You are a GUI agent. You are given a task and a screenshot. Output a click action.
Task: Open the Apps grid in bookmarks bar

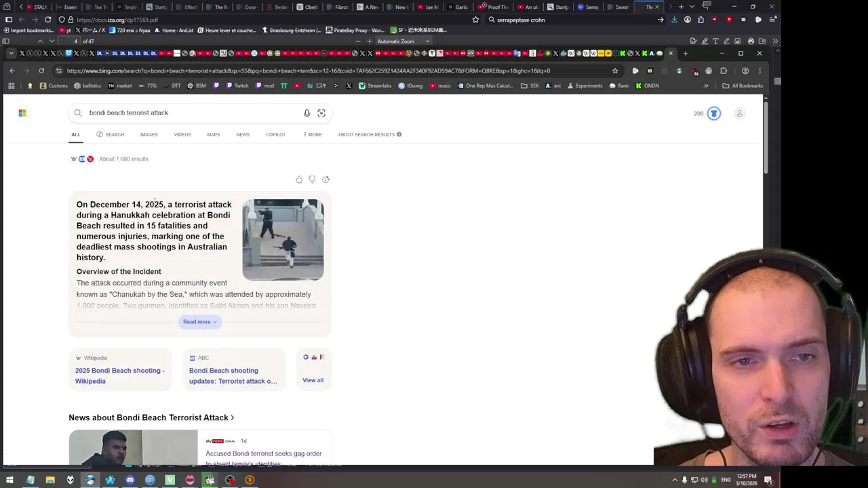pos(12,86)
